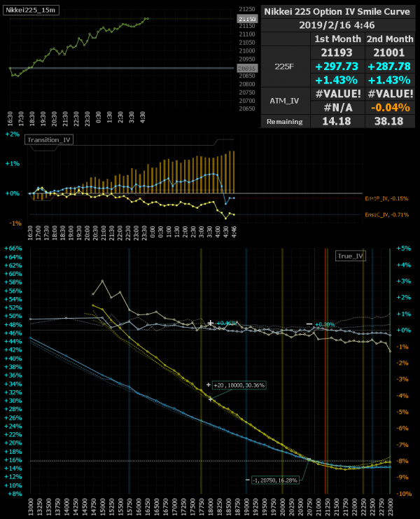Image resolution: width=420 pixels, height=519 pixels.
Task: Select the ErisC_IV, -0.71% series label
Action: [386, 215]
